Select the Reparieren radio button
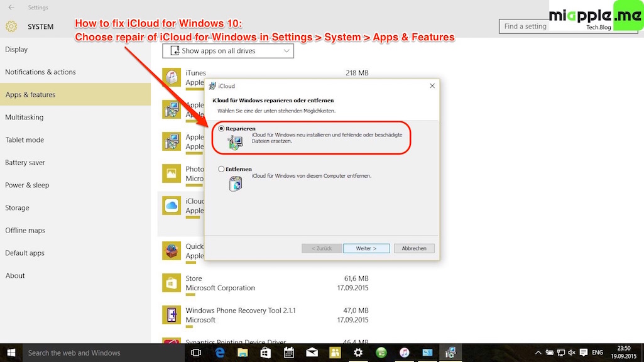Viewport: 644px width, 362px height. [x=221, y=129]
